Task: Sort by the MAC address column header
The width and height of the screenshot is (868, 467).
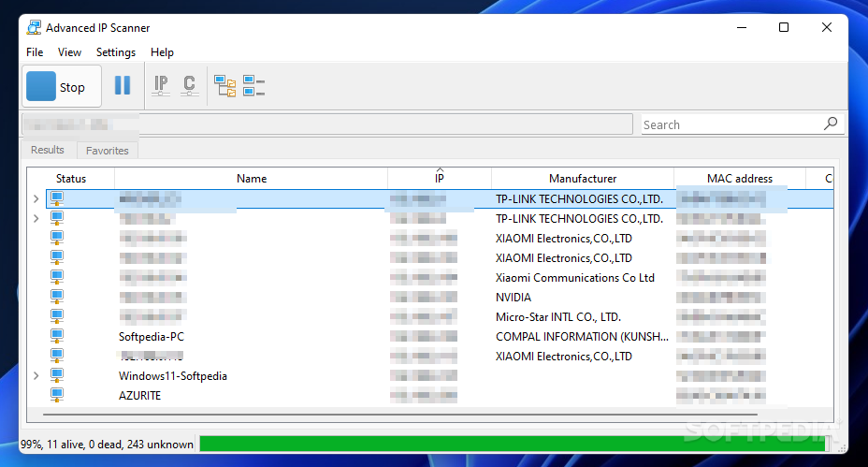Action: coord(740,179)
